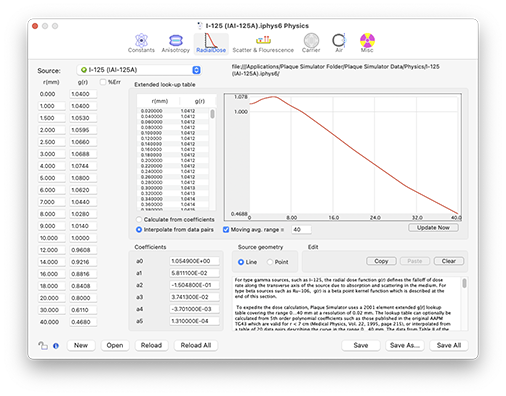Click the unlock padlock icon
506x396 pixels.
(x=43, y=345)
